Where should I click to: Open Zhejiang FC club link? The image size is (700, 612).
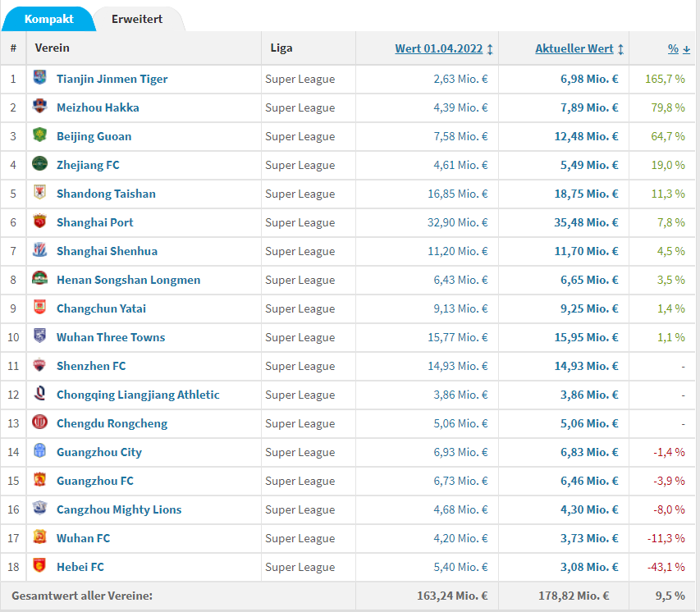[88, 165]
